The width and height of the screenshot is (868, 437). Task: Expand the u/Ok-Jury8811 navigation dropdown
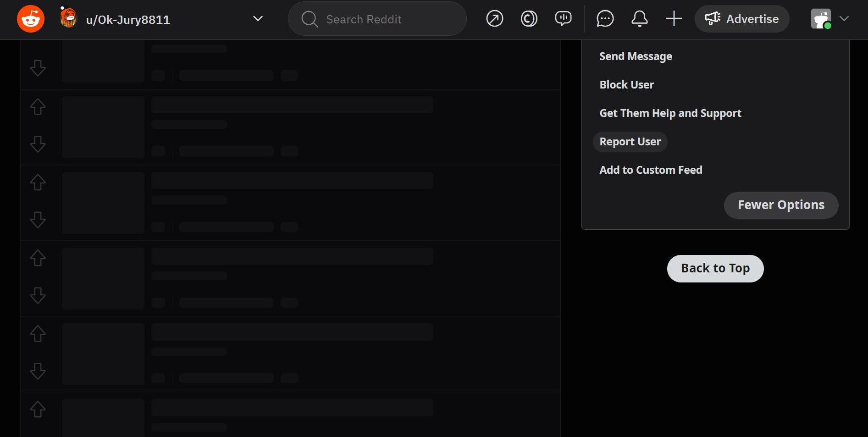tap(258, 19)
